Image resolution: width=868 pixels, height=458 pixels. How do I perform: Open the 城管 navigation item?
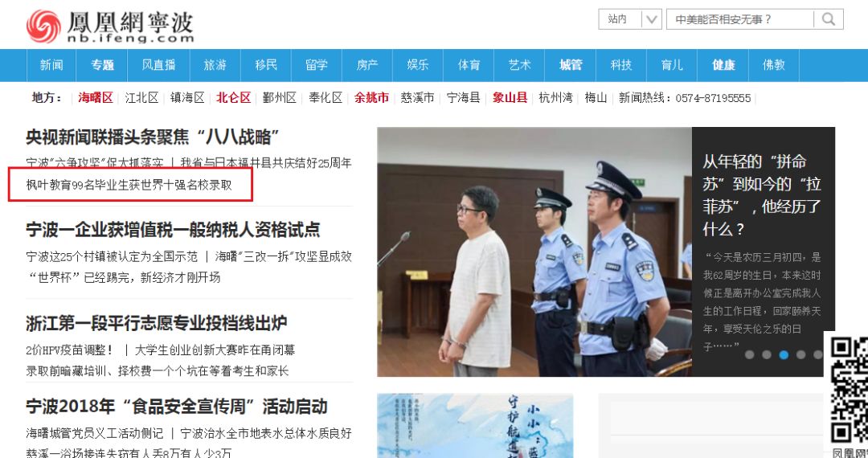click(570, 65)
